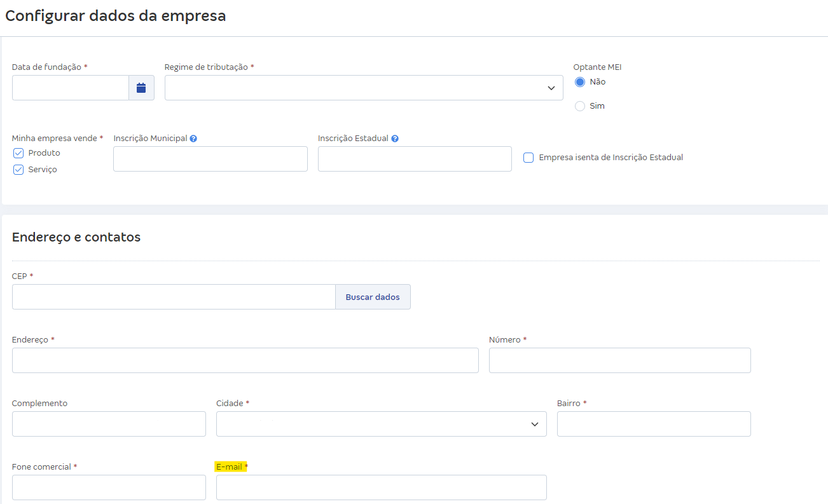The width and height of the screenshot is (828, 504).
Task: Select Não for Optante MEI
Action: (579, 81)
